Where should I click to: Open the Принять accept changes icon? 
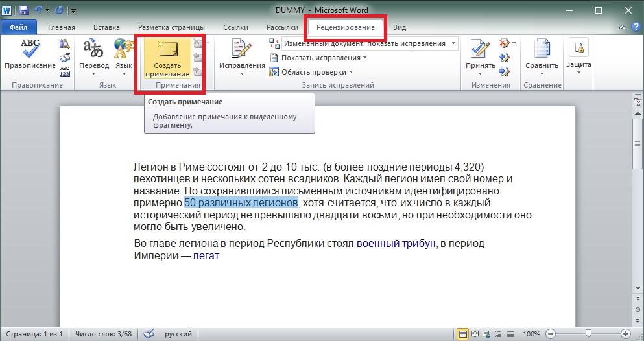480,50
